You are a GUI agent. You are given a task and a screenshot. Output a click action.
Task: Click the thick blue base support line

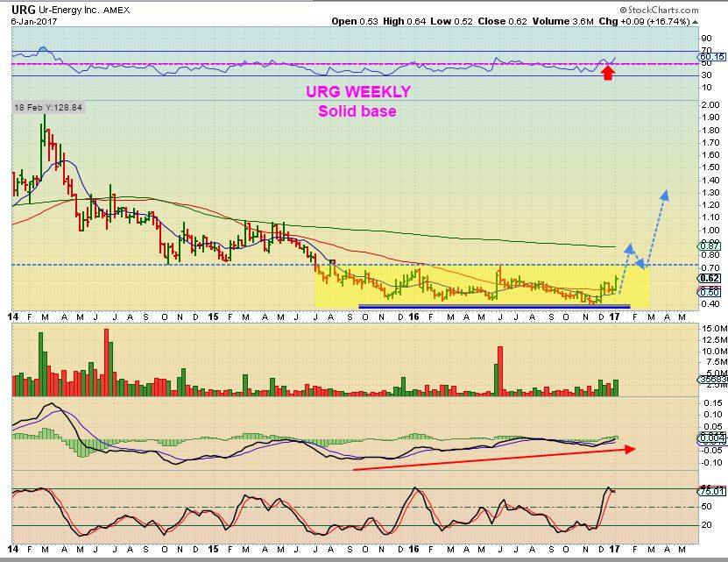click(482, 306)
